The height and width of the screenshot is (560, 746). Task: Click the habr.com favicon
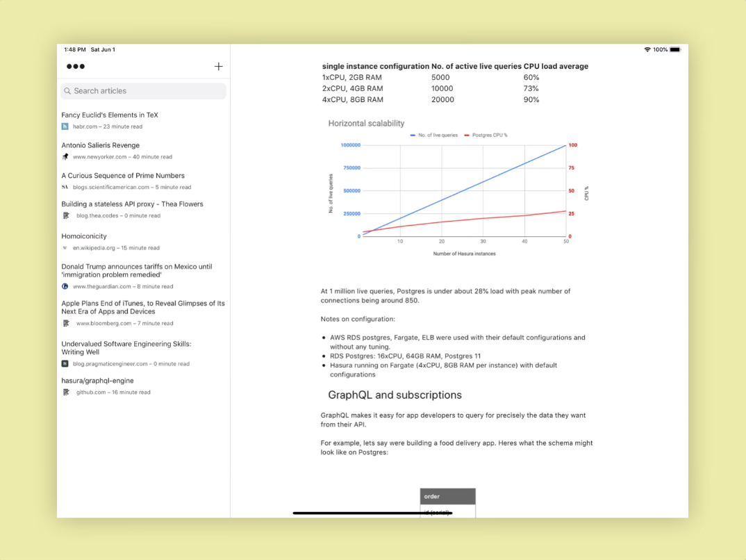pos(65,126)
